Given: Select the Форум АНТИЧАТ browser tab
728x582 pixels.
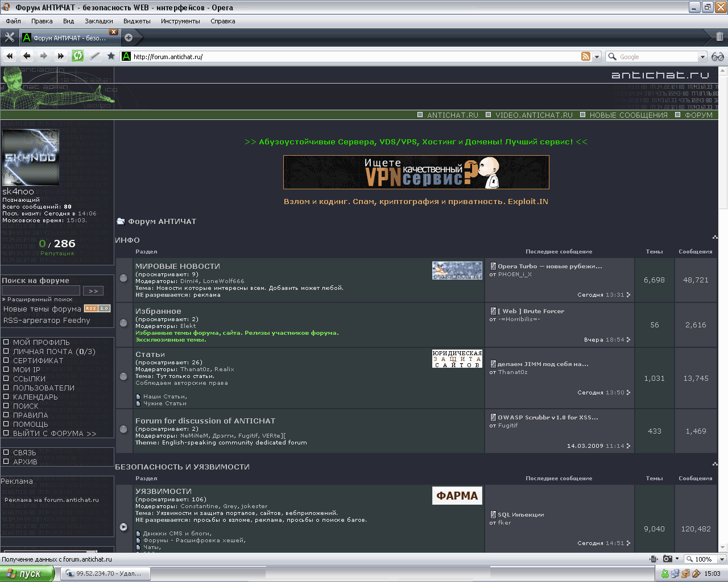Looking at the screenshot, I should [69, 38].
